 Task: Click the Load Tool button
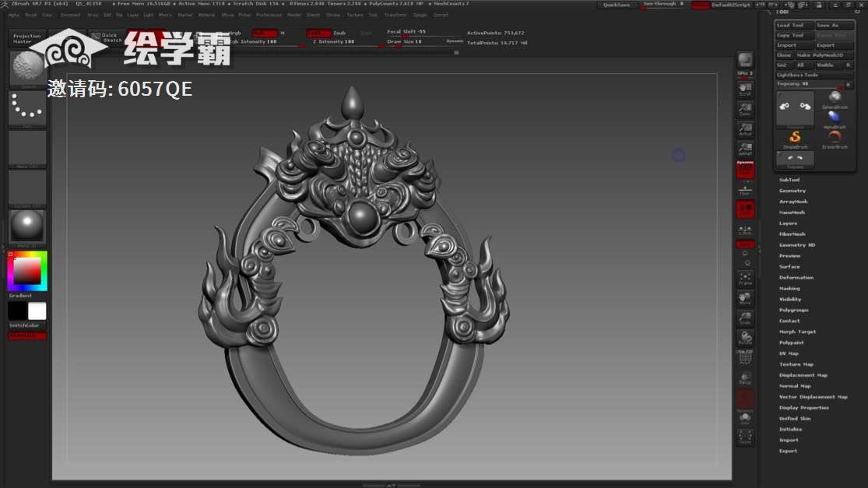point(794,26)
